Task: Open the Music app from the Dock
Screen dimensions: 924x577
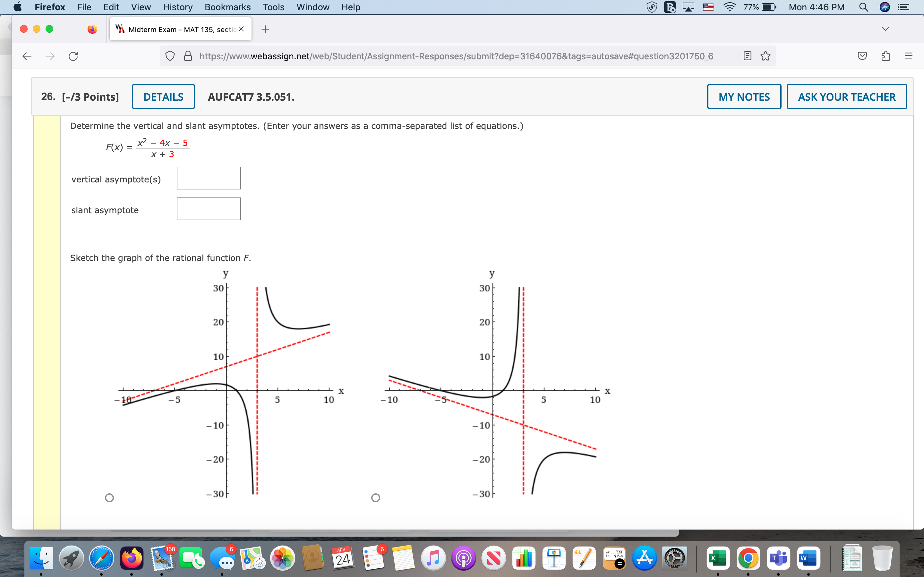Action: coord(433,558)
